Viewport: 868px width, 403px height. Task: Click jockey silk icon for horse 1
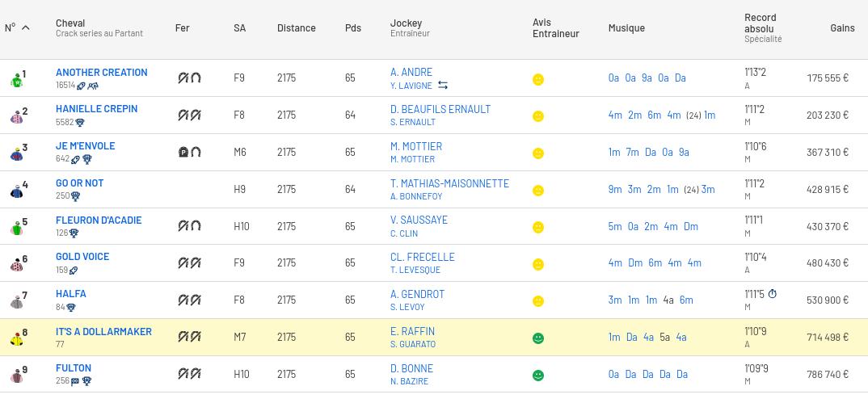[x=16, y=80]
